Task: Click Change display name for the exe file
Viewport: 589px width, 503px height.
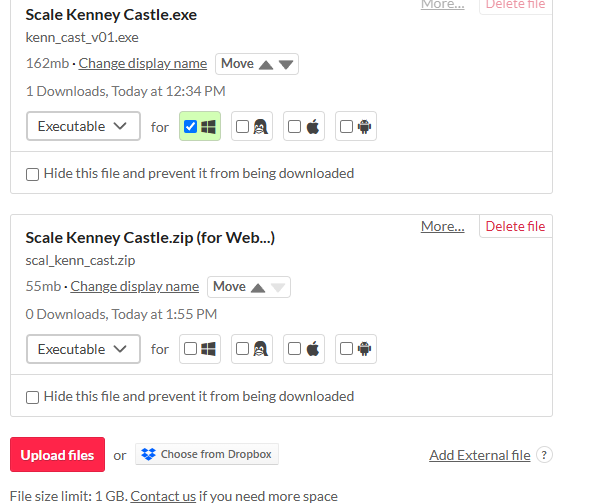Action: 143,63
